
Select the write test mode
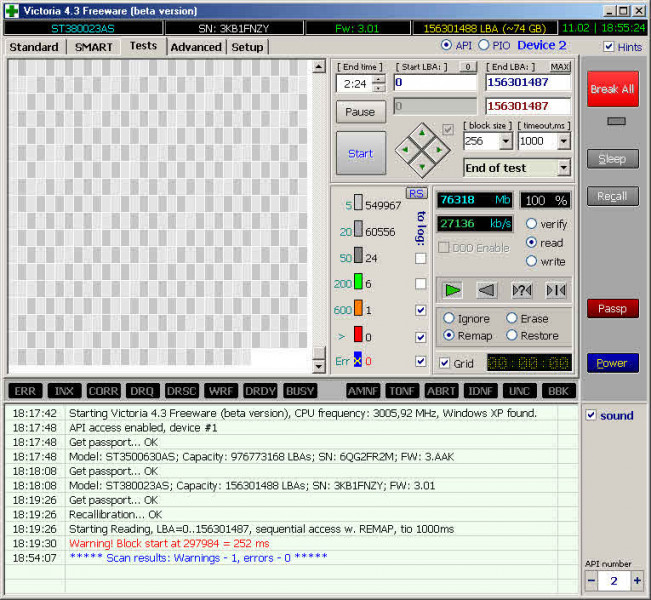click(531, 261)
